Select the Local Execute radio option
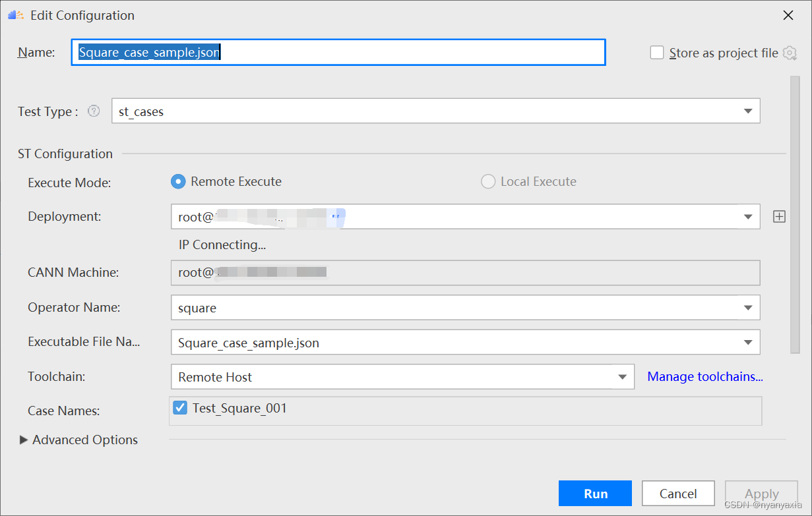The width and height of the screenshot is (812, 516). 488,181
